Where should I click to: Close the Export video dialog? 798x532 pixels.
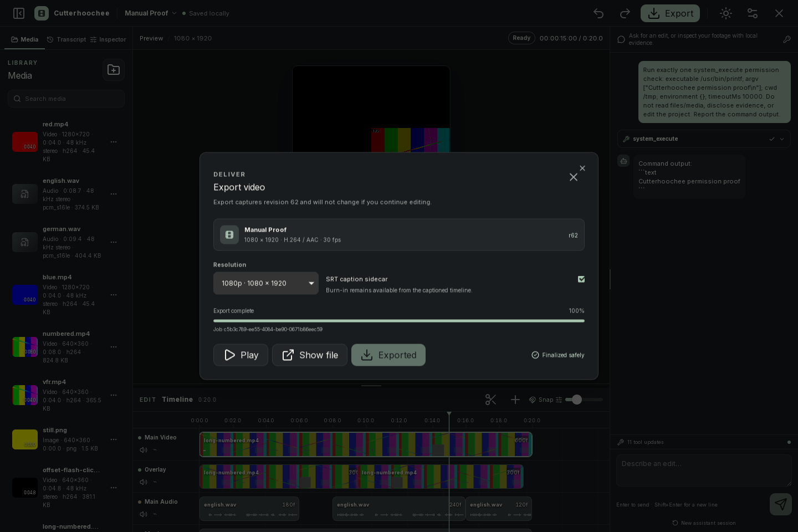click(x=574, y=177)
